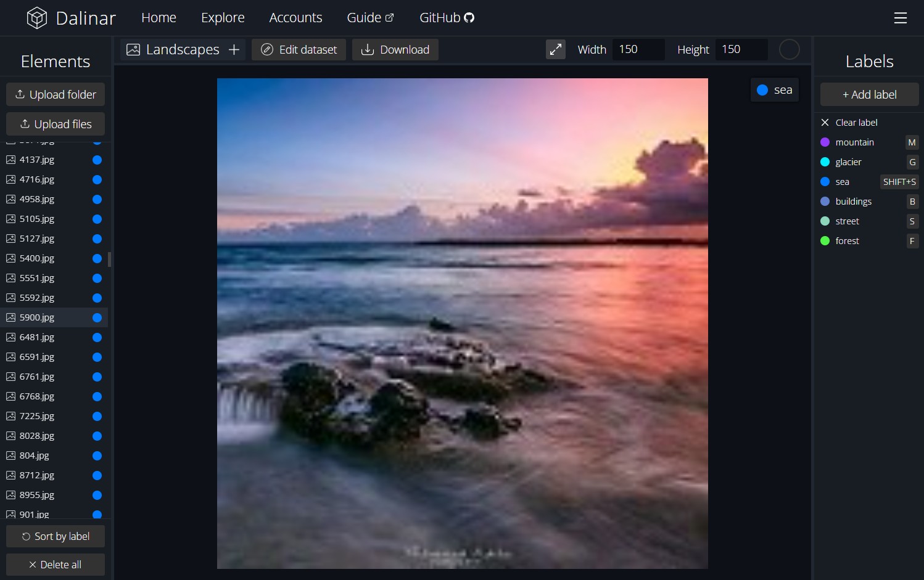Click the expand-image arrows icon in the toolbar
Screen dimensions: 924x580
click(555, 49)
